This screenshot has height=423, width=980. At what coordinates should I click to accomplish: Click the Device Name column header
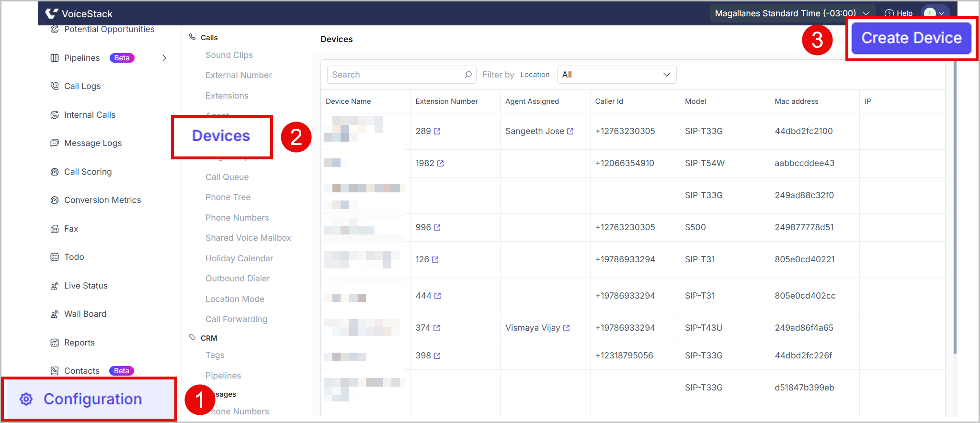(348, 101)
